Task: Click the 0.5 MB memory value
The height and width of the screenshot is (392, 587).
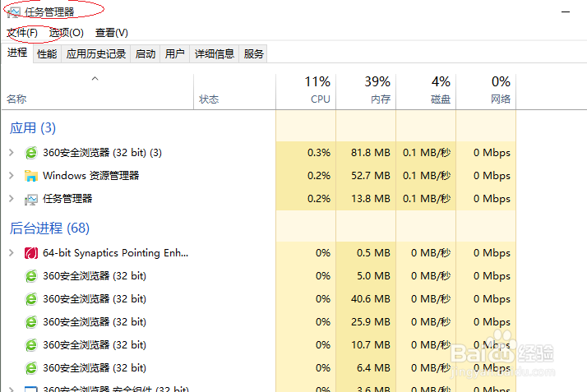Action: (373, 253)
